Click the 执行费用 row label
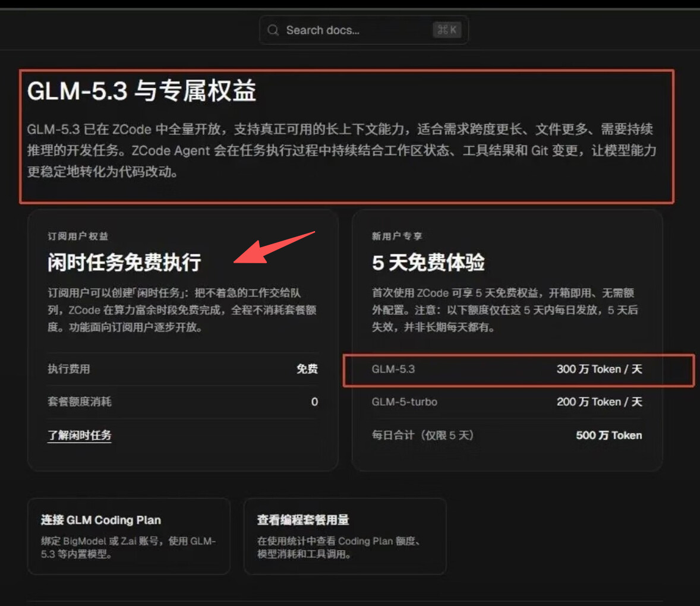 coord(69,369)
